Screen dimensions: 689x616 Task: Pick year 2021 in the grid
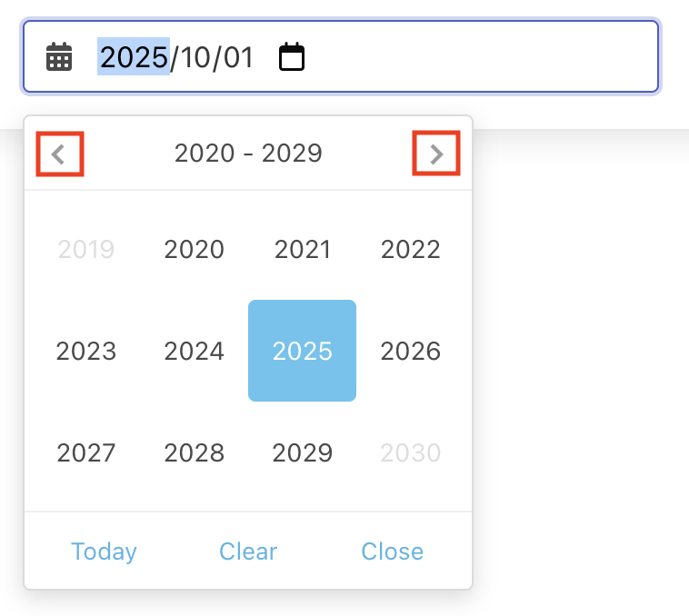[303, 250]
